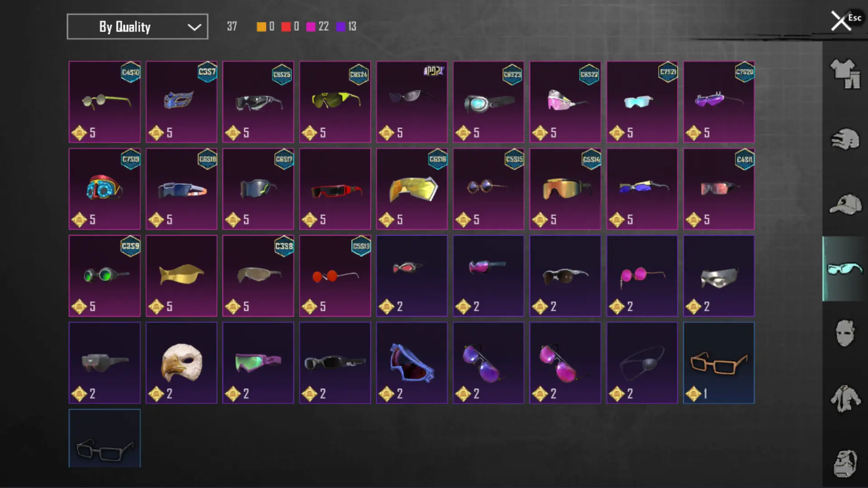Image resolution: width=868 pixels, height=488 pixels.
Task: Select the headgear helmet category icon
Action: pos(845,139)
